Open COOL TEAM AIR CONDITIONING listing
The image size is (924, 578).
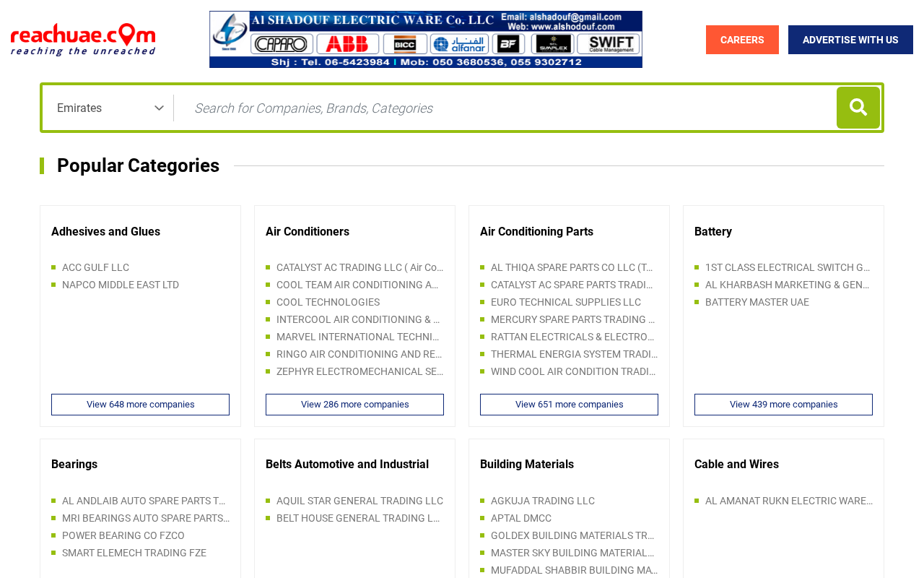point(357,285)
